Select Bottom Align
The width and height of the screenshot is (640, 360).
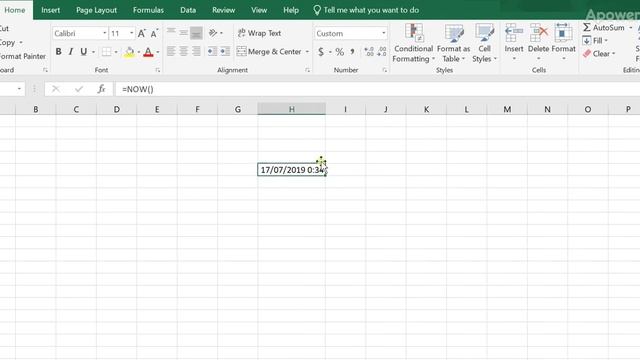tap(196, 33)
